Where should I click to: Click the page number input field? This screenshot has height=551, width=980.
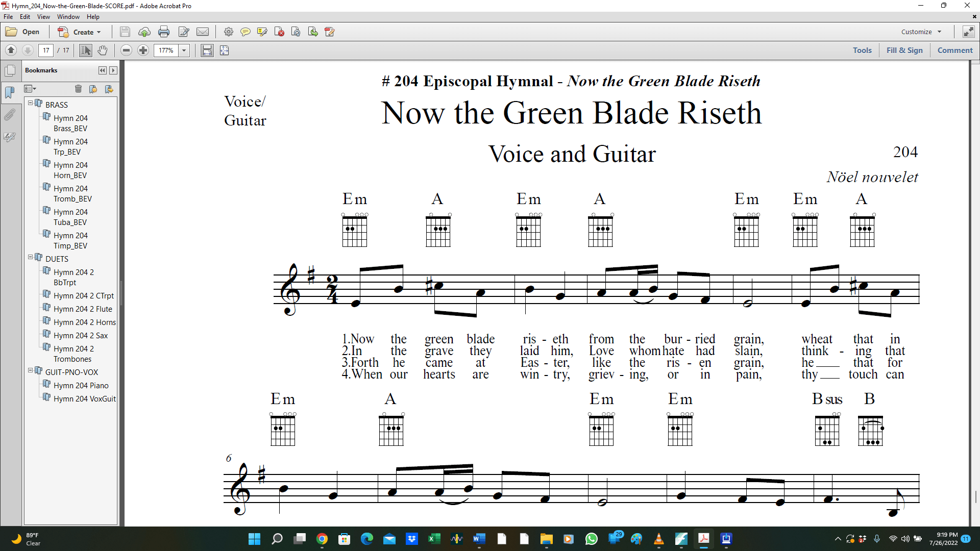[46, 50]
